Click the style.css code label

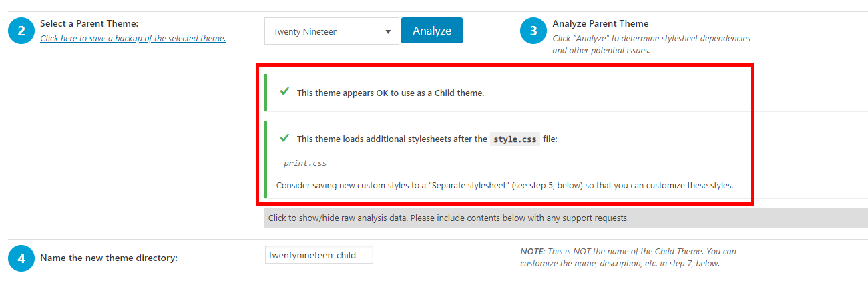(x=514, y=139)
